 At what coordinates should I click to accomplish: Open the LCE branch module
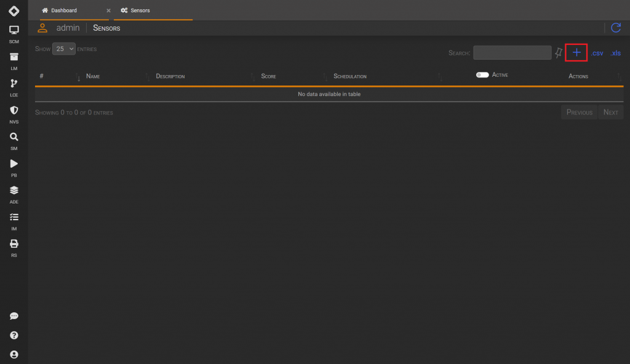tap(14, 88)
